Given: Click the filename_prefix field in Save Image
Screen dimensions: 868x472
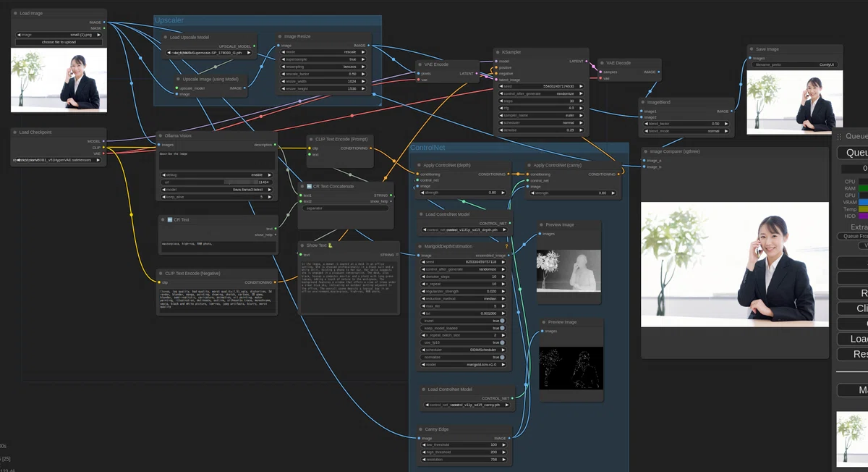Looking at the screenshot, I should tap(794, 64).
